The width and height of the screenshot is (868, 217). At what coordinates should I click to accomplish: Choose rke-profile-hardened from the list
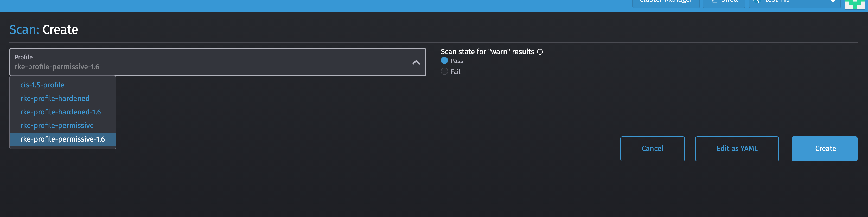(x=55, y=98)
